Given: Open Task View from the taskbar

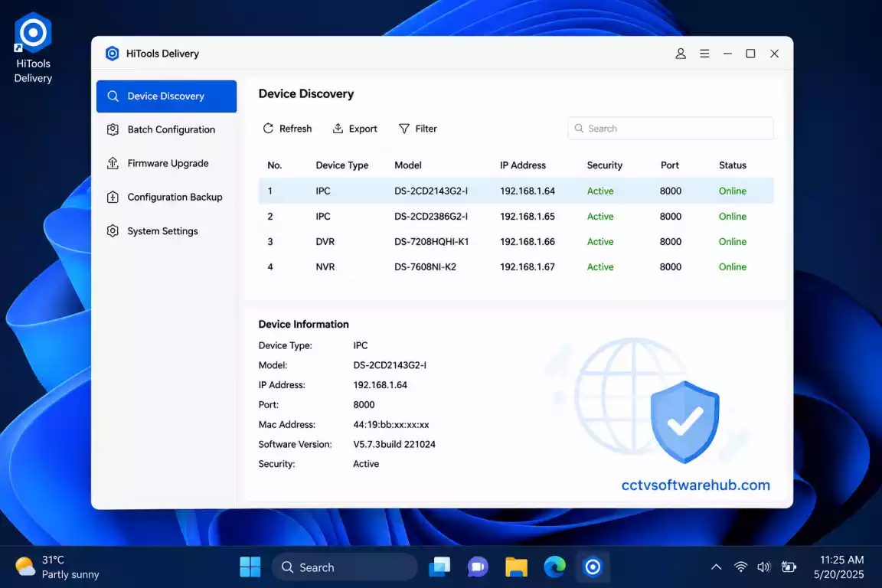Looking at the screenshot, I should [x=439, y=567].
